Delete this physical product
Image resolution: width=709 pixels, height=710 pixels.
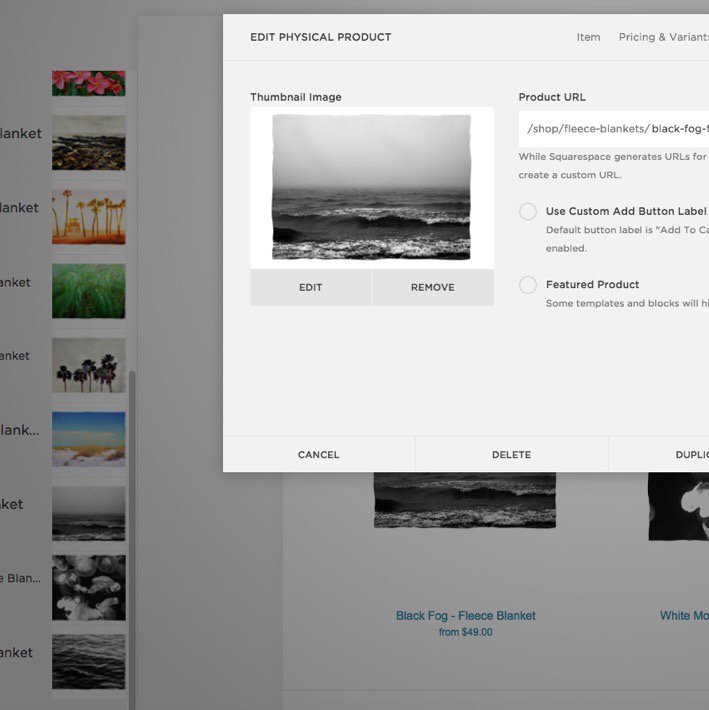(512, 455)
